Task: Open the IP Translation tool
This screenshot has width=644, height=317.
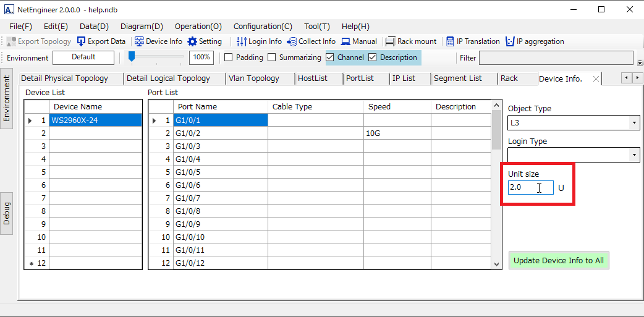Action: point(450,41)
